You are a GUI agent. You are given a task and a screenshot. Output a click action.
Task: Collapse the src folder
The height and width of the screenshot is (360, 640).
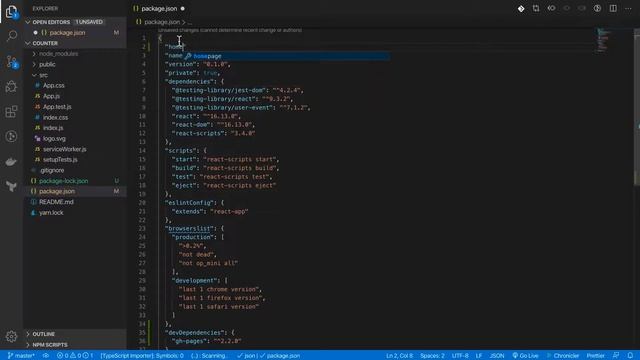(43, 75)
